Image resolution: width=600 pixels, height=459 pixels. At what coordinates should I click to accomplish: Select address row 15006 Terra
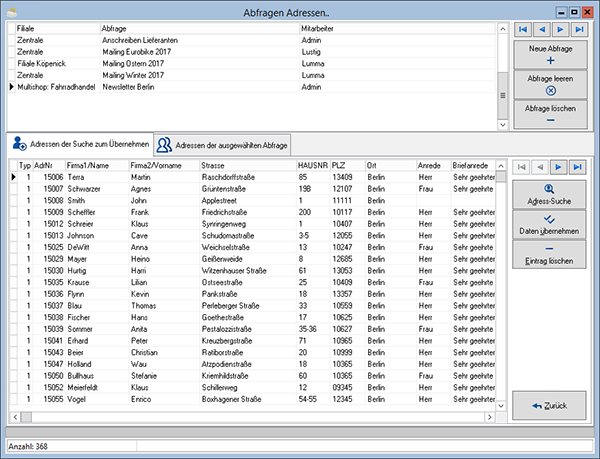coord(253,177)
